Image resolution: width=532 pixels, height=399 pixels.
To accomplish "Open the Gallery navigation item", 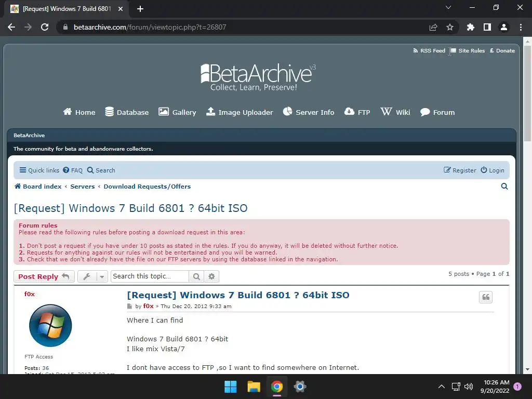I will click(178, 112).
